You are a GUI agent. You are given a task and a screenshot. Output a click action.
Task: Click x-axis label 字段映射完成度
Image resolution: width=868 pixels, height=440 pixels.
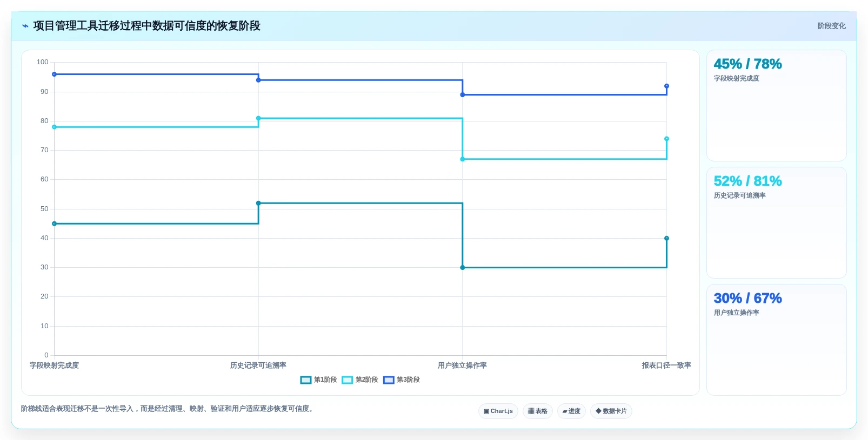click(54, 365)
